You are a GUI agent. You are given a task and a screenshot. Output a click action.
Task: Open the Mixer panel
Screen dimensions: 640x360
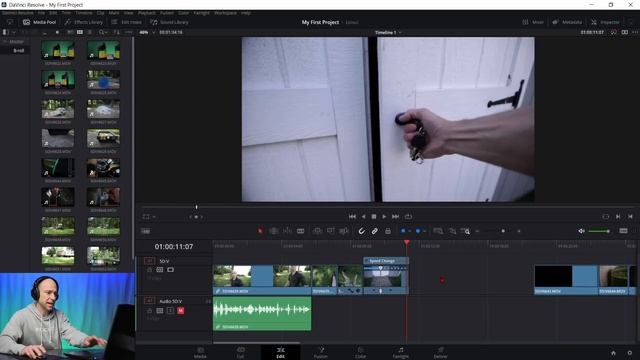tap(533, 22)
